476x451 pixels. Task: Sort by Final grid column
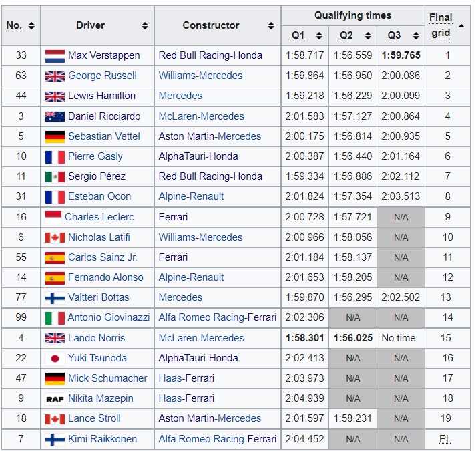point(461,26)
